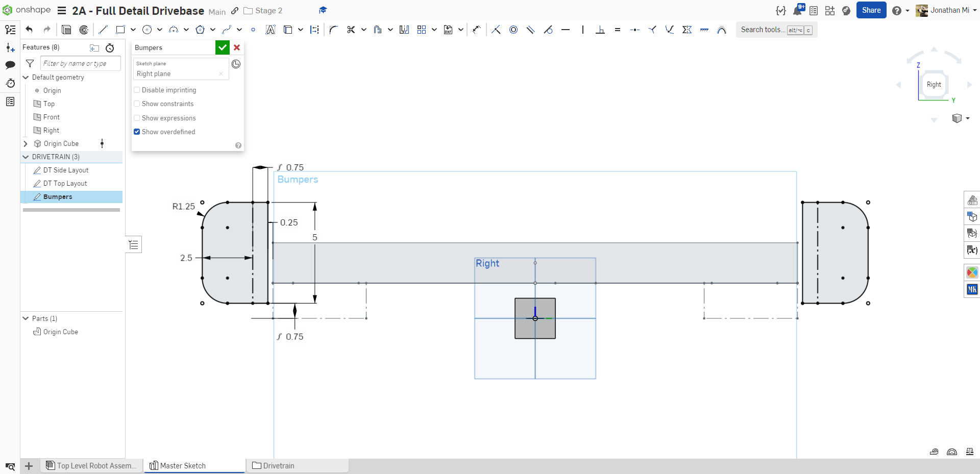The height and width of the screenshot is (474, 980).
Task: Select the Sketch fillet tool
Action: pos(334,30)
